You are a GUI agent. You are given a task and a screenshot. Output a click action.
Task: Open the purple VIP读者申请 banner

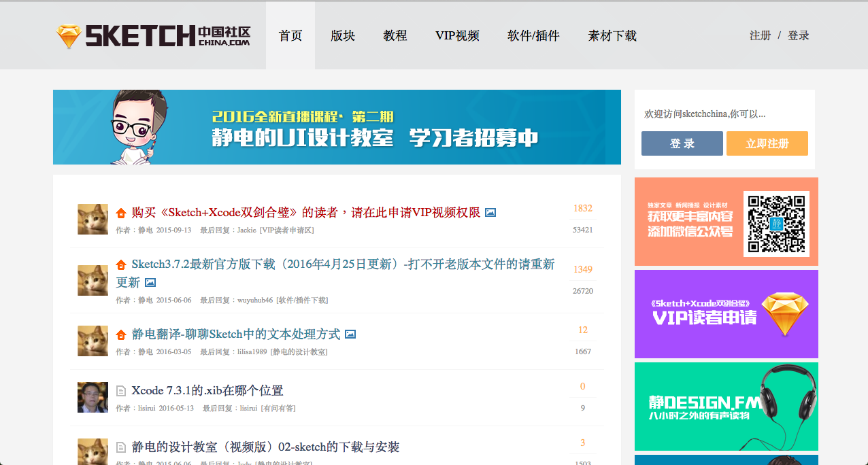(727, 314)
